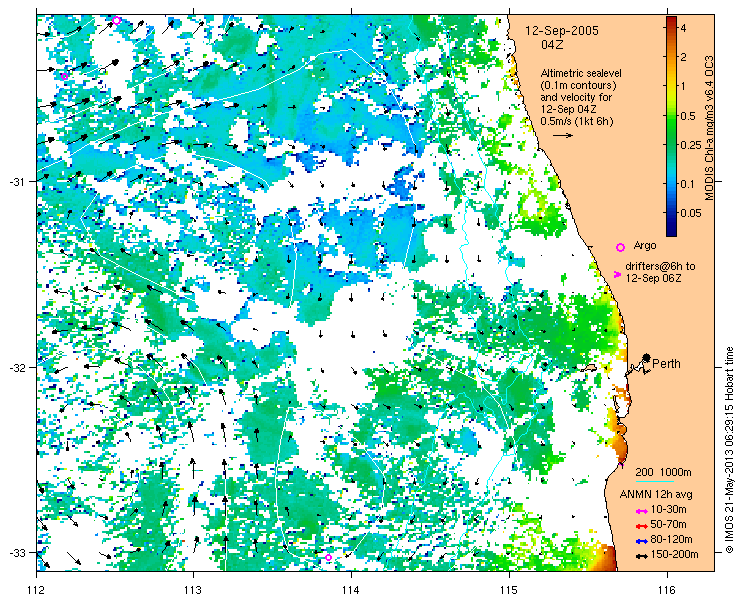The width and height of the screenshot is (740, 600).
Task: Click the MODIS Chl-a colorbar title
Action: tap(708, 128)
